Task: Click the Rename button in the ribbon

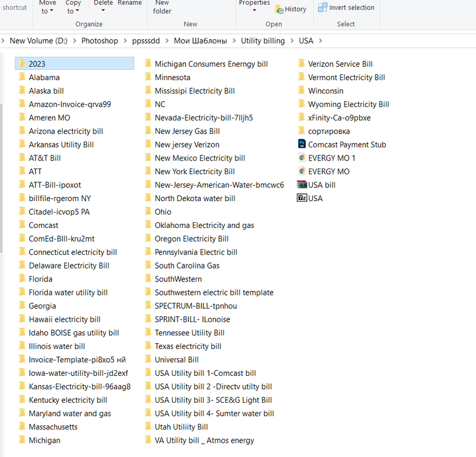Action: [x=130, y=3]
